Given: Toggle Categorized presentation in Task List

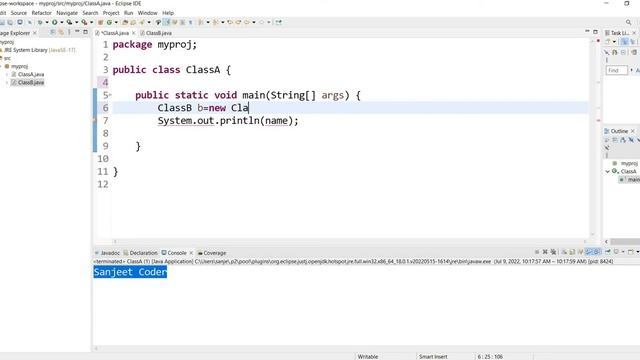Looking at the screenshot, I should point(624,42).
